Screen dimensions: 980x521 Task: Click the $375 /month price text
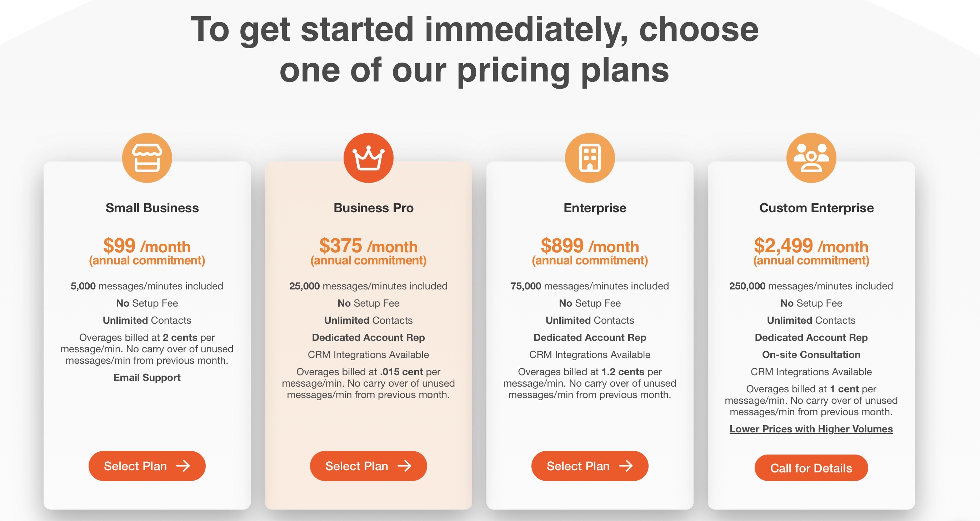368,247
